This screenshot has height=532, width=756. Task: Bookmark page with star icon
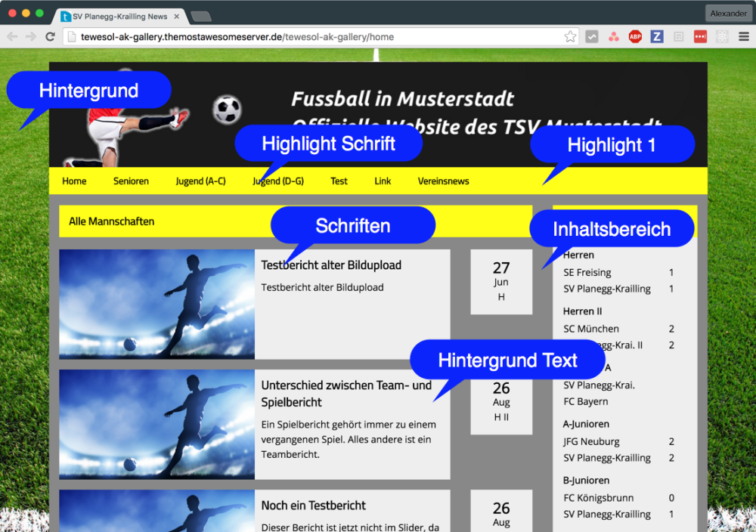point(570,36)
